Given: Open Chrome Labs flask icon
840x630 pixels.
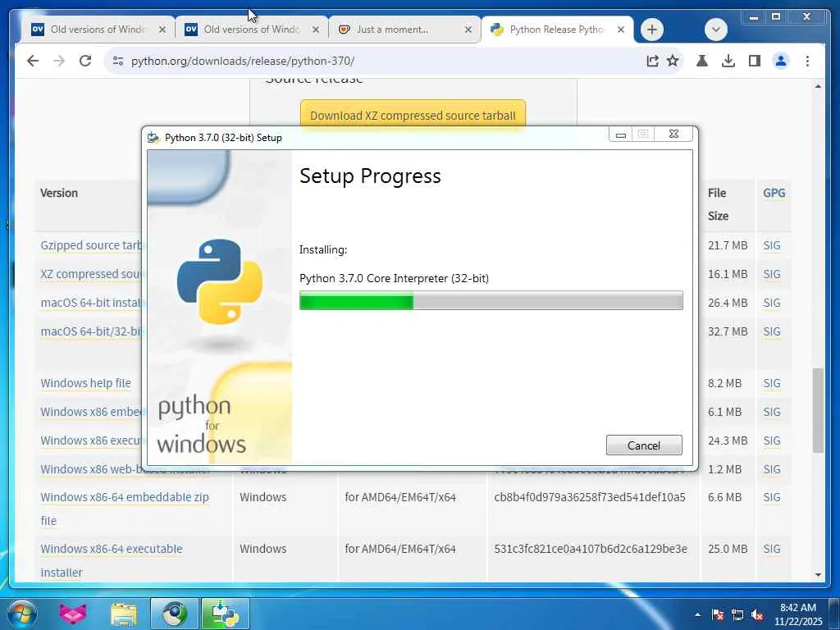Looking at the screenshot, I should 702,61.
